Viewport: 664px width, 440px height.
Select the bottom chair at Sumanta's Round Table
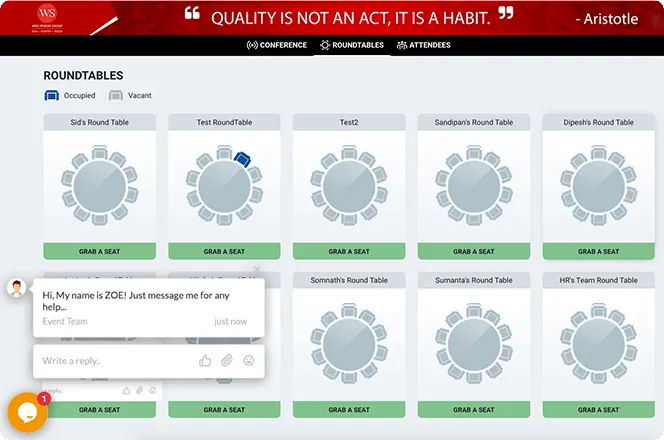pyautogui.click(x=474, y=377)
